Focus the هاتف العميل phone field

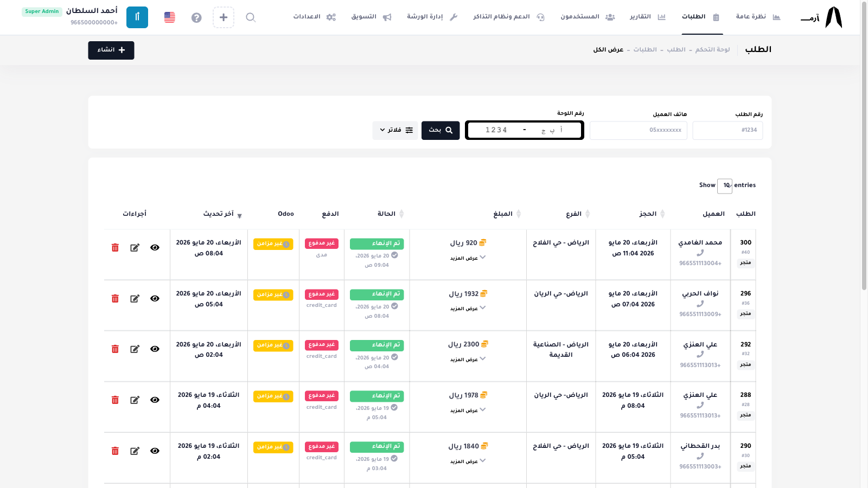(x=639, y=130)
